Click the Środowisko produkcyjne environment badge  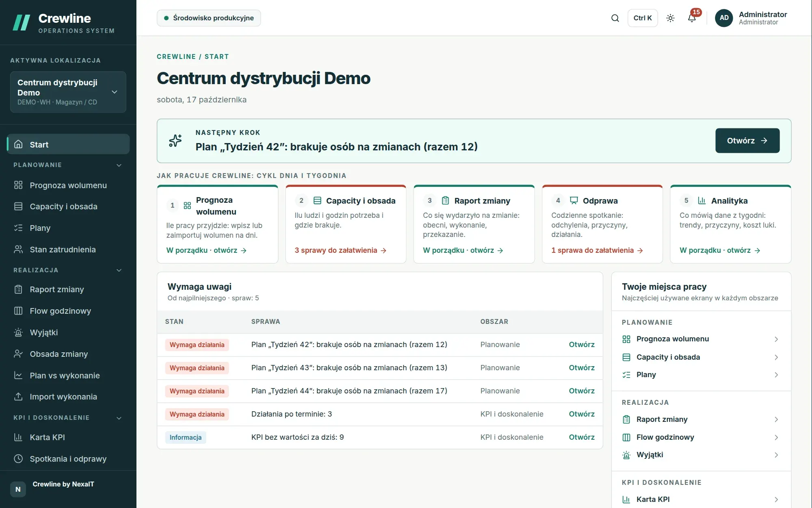tap(209, 18)
